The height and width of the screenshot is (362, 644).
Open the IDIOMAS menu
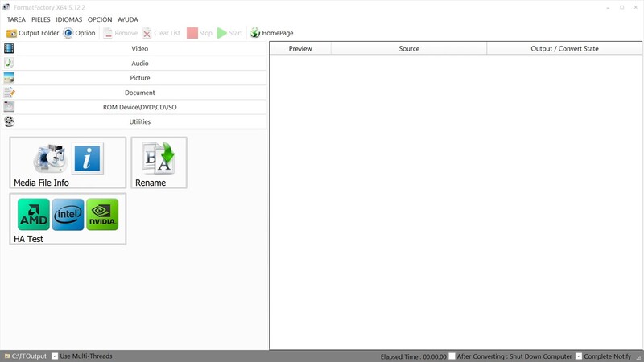click(x=69, y=19)
